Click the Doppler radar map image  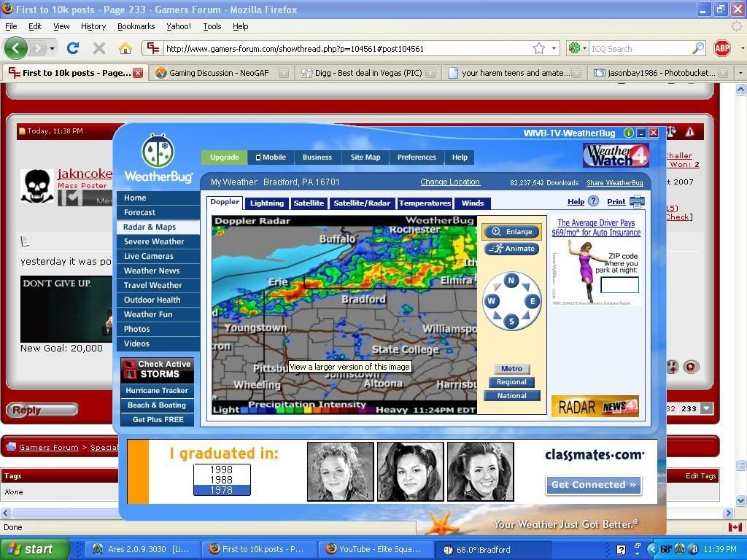[x=344, y=315]
